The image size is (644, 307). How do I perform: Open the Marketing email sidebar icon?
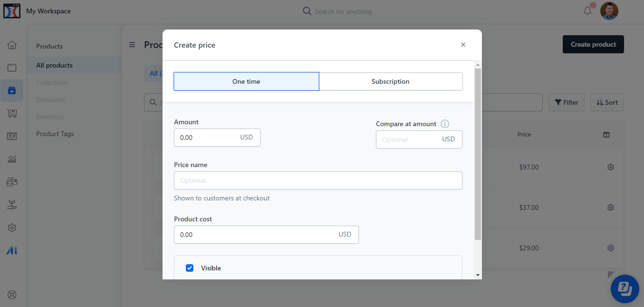coord(12,181)
